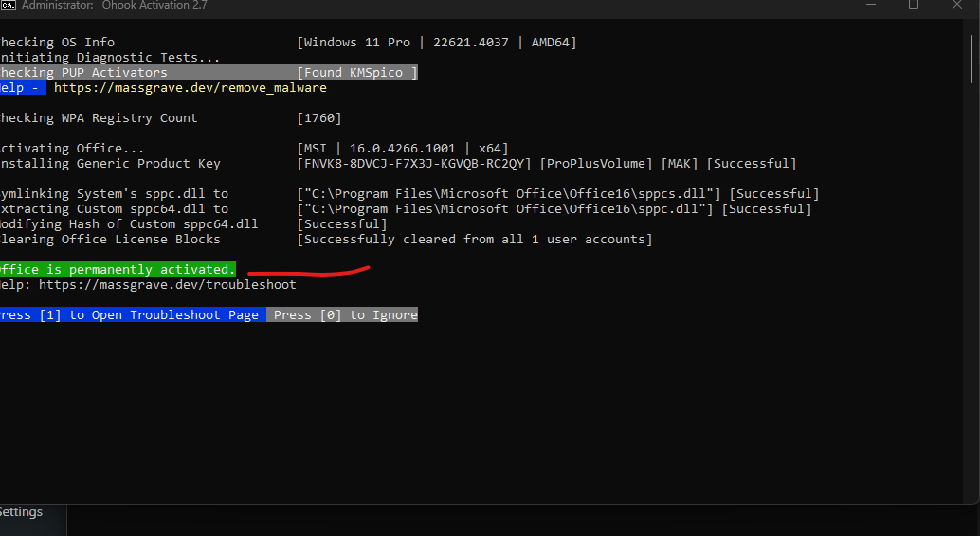Click the "Checking PUP Activators" highlighted line
This screenshot has height=536, width=980.
pyautogui.click(x=83, y=73)
